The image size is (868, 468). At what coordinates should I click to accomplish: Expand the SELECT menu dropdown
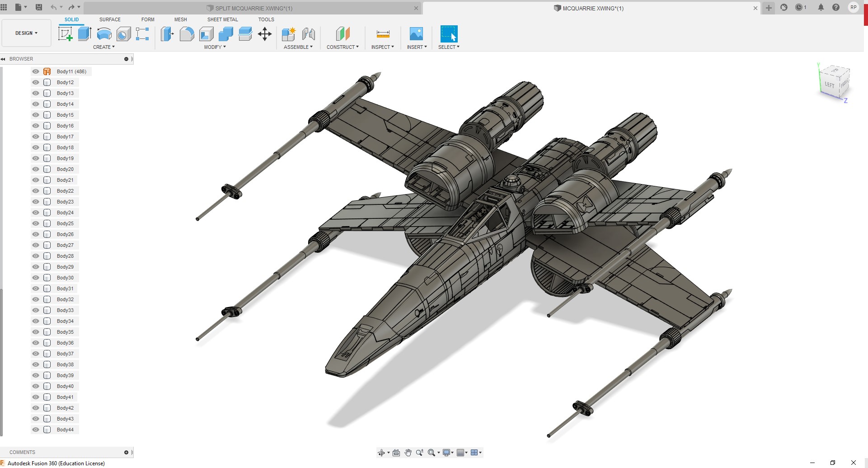(x=449, y=47)
